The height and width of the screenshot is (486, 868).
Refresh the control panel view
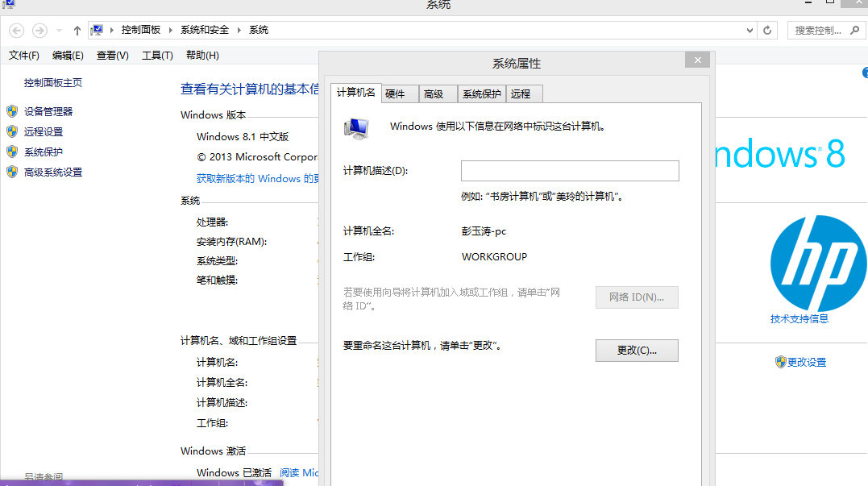pyautogui.click(x=767, y=31)
